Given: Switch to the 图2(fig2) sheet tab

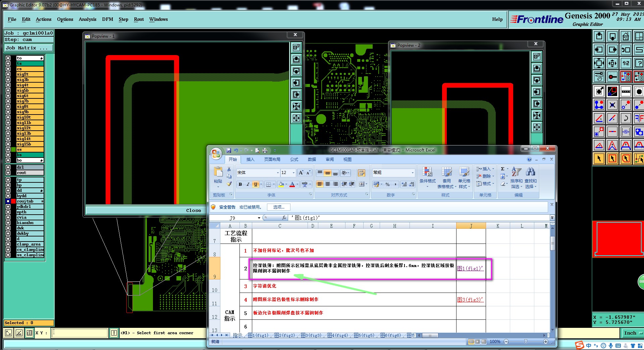Looking at the screenshot, I should click(285, 335).
